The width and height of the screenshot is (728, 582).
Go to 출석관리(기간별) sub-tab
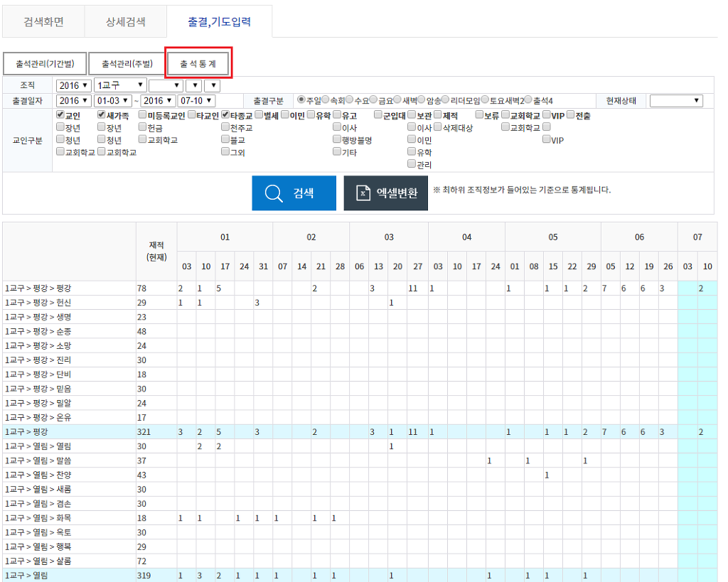[x=45, y=64]
